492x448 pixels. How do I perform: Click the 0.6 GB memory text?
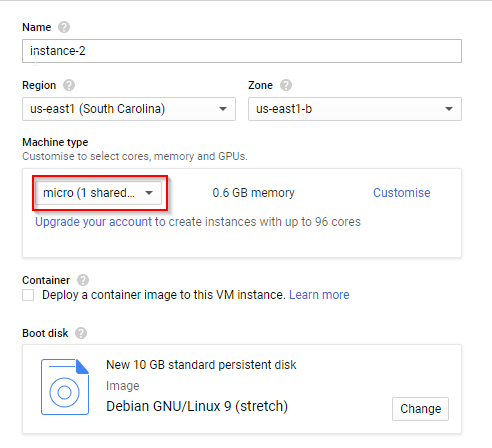(253, 193)
